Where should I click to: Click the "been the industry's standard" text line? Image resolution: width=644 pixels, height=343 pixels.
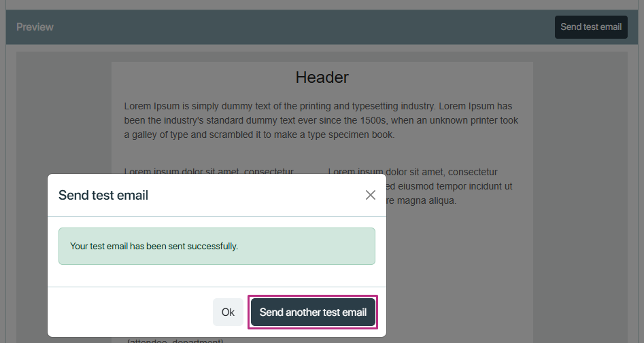(x=321, y=121)
